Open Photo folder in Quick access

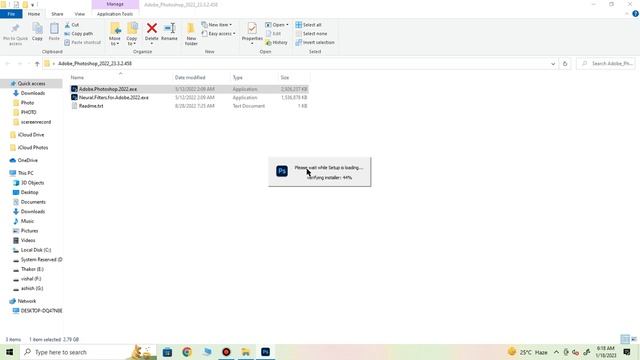click(x=27, y=103)
